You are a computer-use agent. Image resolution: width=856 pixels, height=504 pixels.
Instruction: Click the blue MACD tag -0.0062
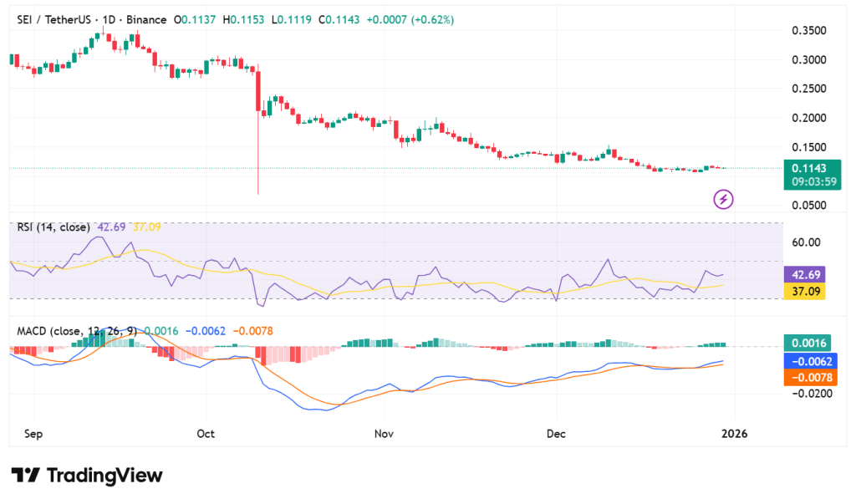(x=811, y=361)
